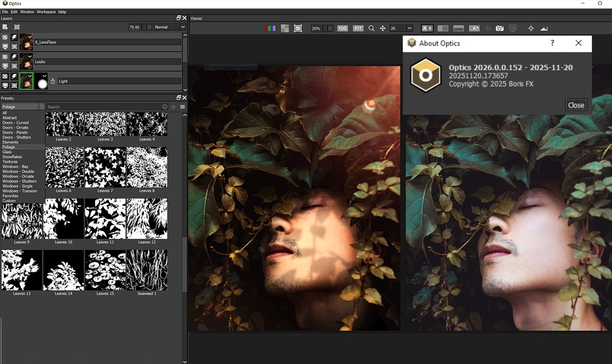Edit the layer opacity value 79.40
The width and height of the screenshot is (612, 364).
(135, 27)
